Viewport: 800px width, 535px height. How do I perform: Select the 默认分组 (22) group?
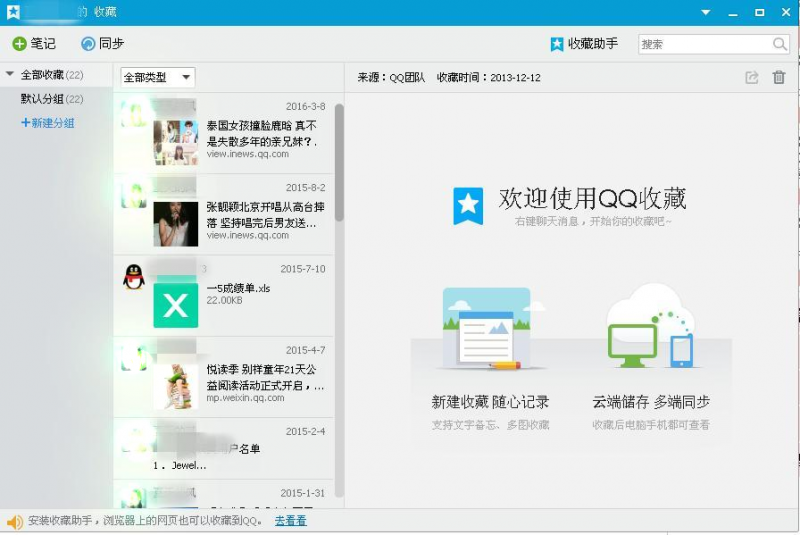coord(52,99)
